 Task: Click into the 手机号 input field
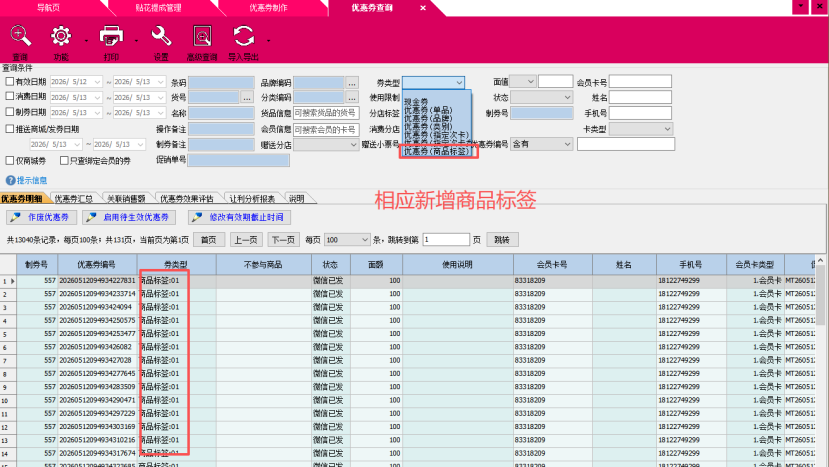point(640,113)
